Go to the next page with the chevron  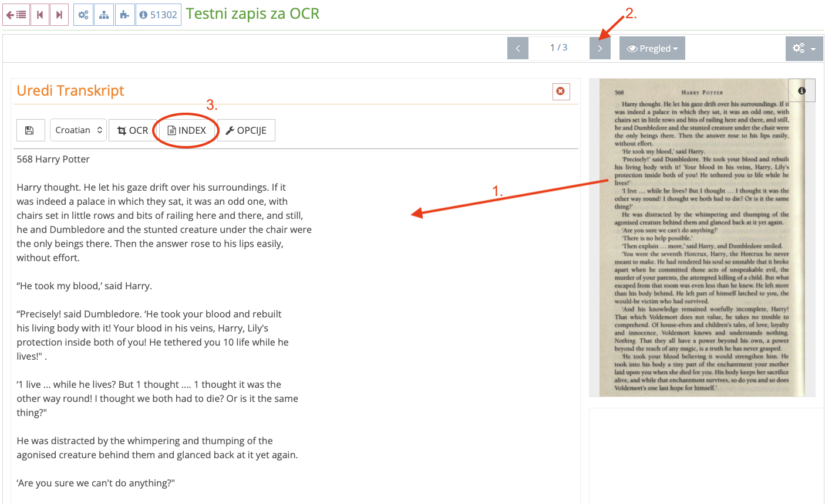pos(600,48)
